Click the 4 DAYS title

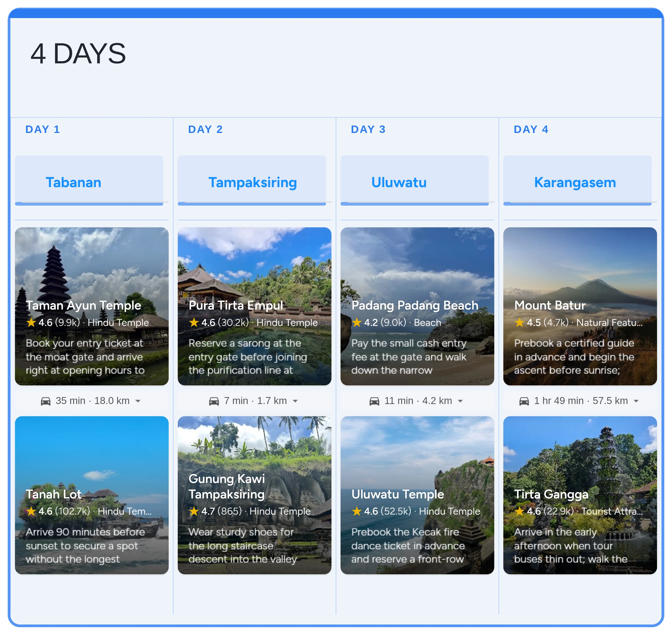point(78,53)
